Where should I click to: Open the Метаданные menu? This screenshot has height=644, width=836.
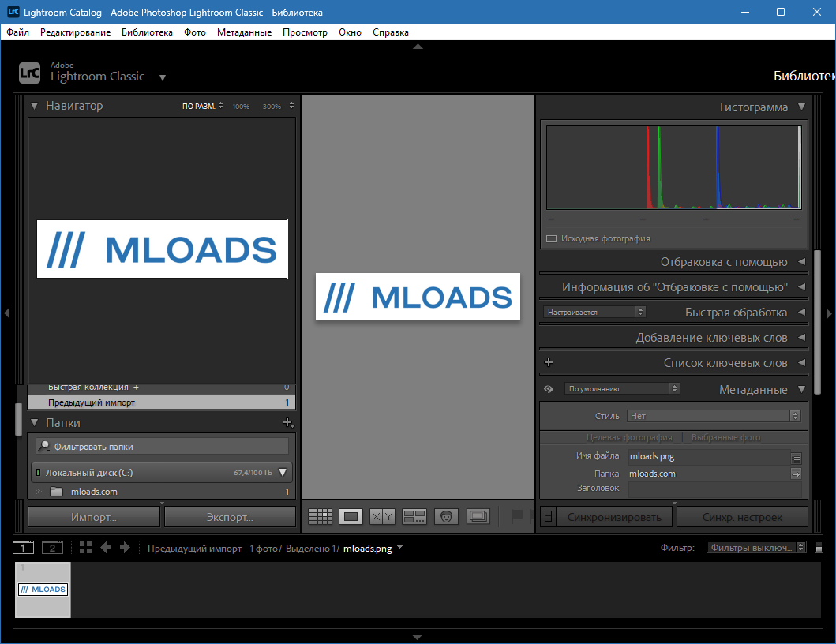(244, 32)
